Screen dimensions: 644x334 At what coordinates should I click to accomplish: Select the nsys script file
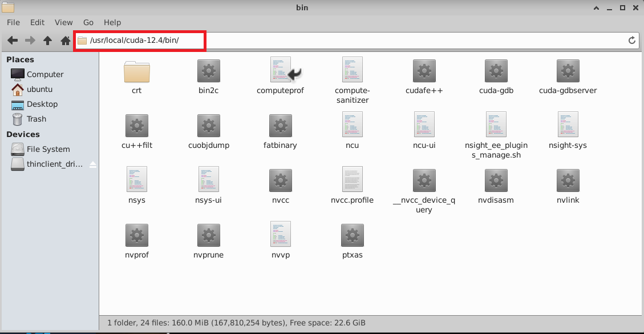[x=137, y=179]
